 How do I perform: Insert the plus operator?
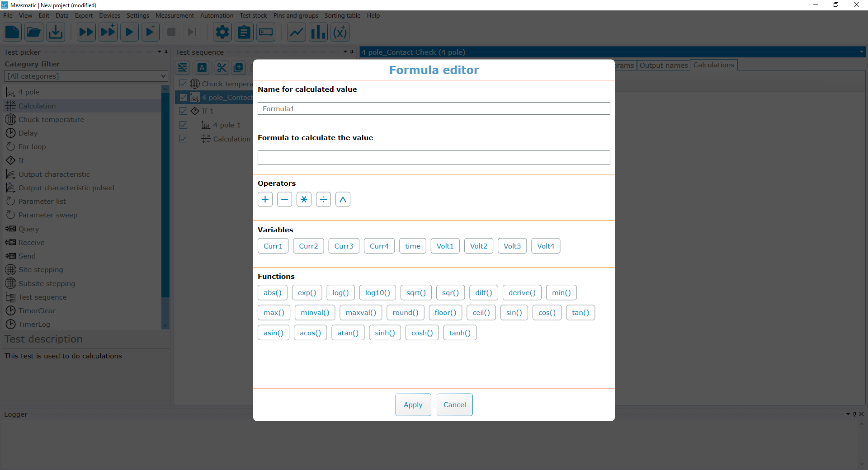(265, 199)
